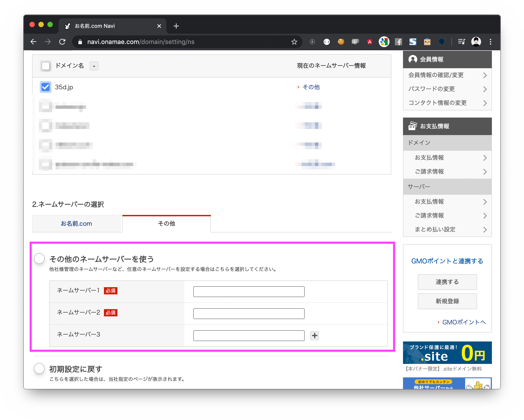This screenshot has height=420, width=524.
Task: Sort domains with ドメイン名 arrow button
Action: [x=94, y=66]
